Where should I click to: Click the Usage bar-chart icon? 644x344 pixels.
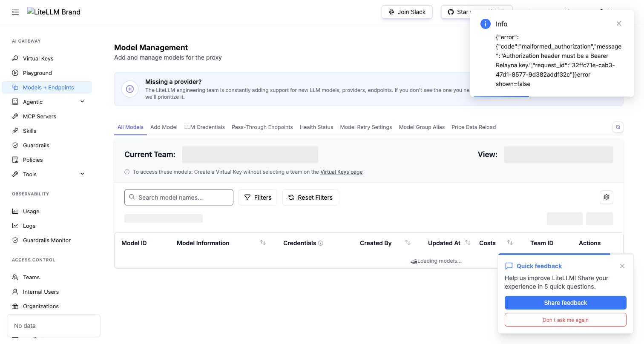pos(15,211)
